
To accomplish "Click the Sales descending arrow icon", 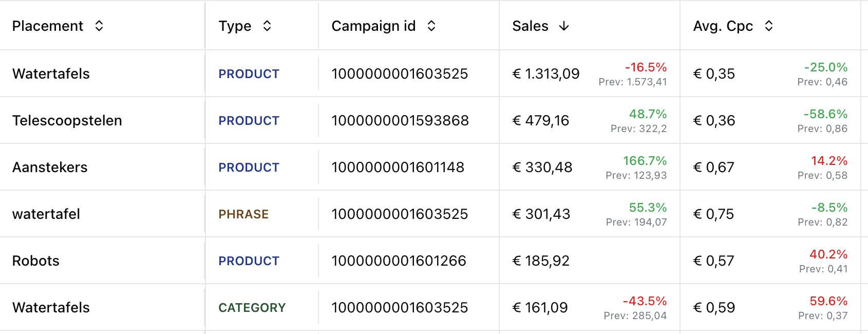I will point(564,26).
